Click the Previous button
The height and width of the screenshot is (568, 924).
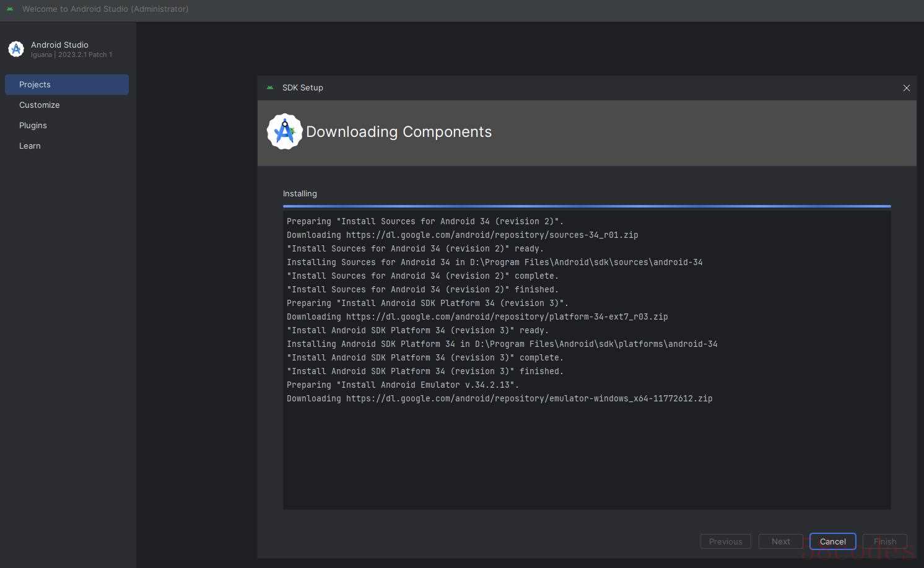pyautogui.click(x=725, y=541)
